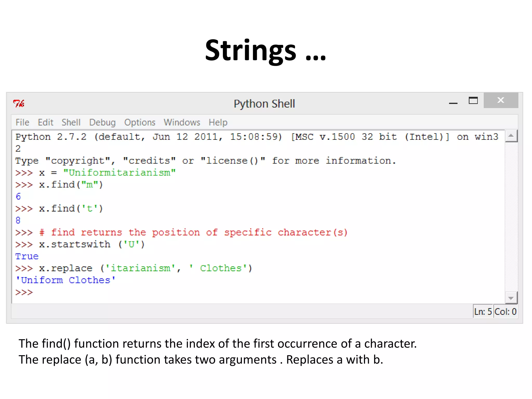The image size is (532, 399).
Task: Minimize the Python Shell window
Action: pos(453,103)
